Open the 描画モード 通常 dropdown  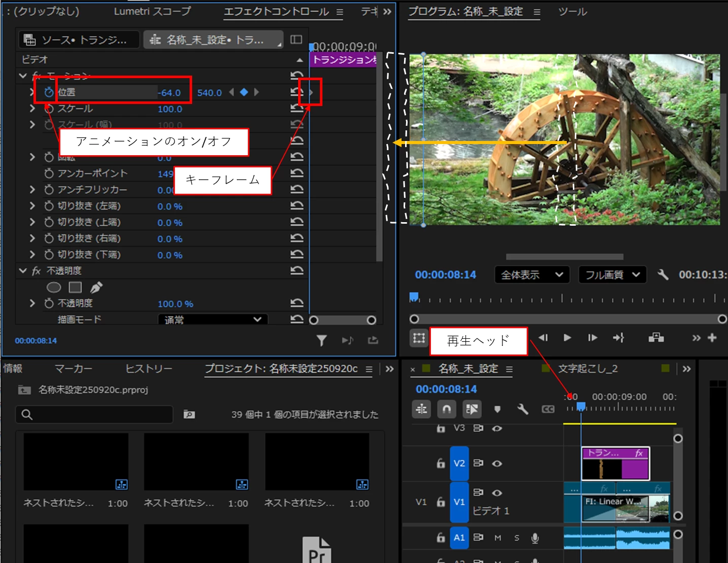213,320
